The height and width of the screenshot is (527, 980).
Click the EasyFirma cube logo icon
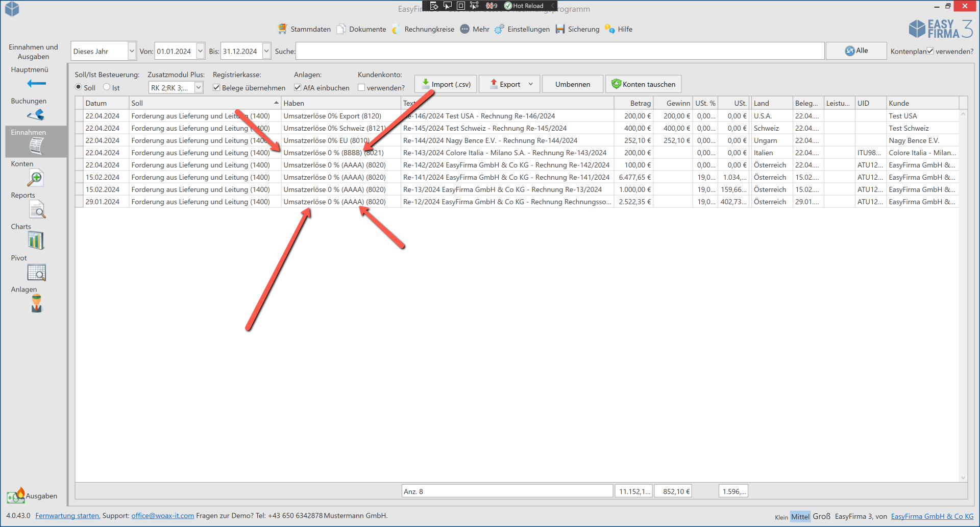[12, 9]
